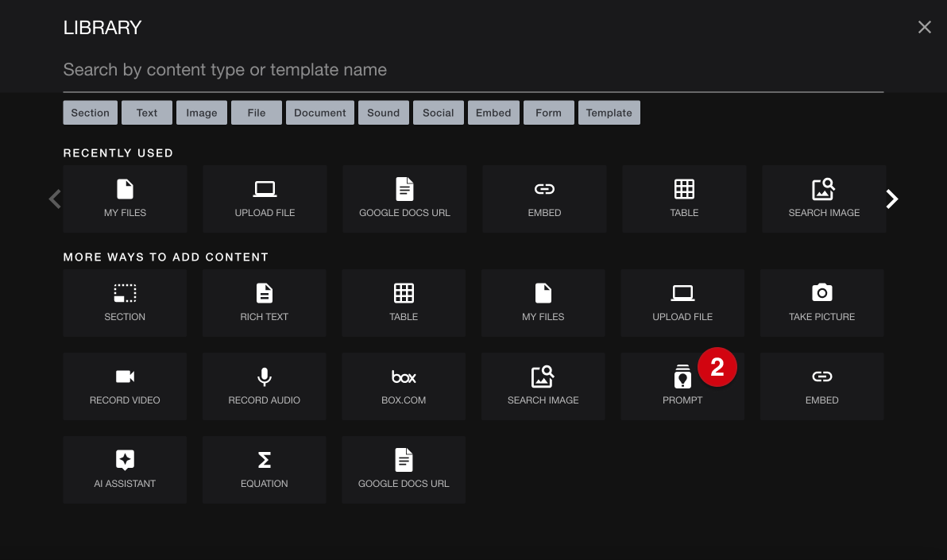Apply the Social filter chip
This screenshot has width=947, height=560.
pos(439,113)
